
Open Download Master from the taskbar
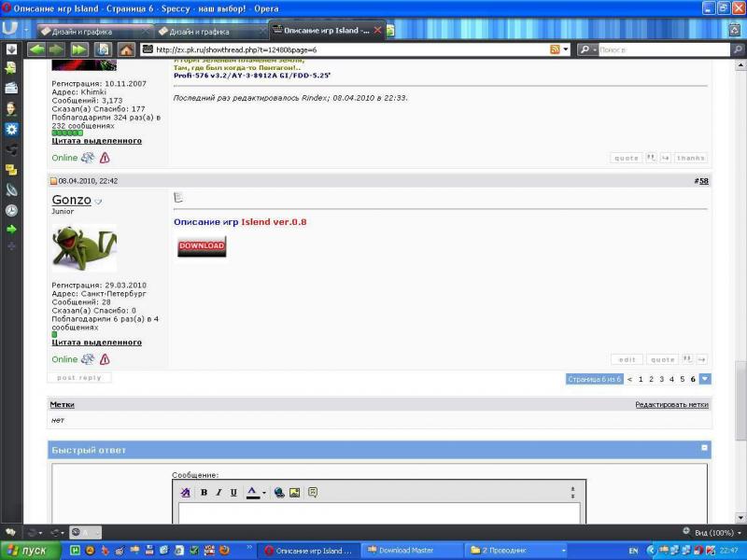(406, 551)
